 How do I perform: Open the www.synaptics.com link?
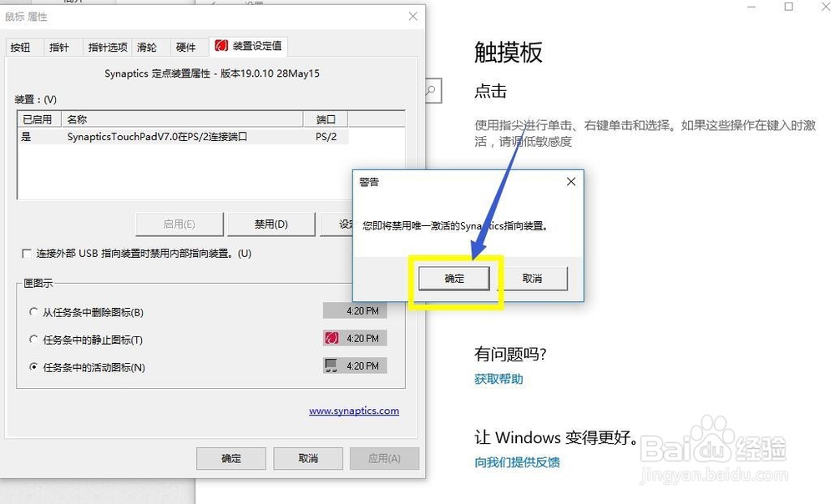[x=353, y=411]
